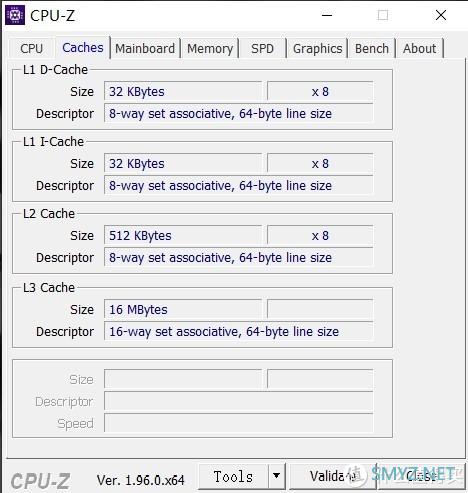Open the Mainboard tab
Image resolution: width=468 pixels, height=493 pixels.
pos(145,49)
